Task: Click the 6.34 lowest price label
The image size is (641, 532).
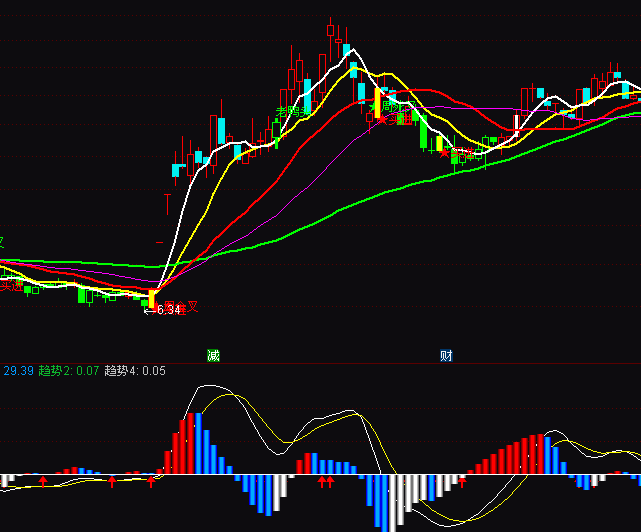Action: (164, 310)
